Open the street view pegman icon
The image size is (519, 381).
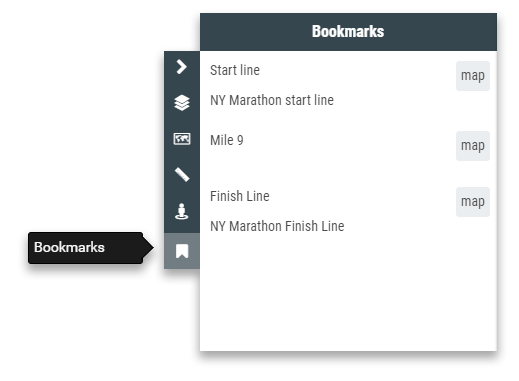182,211
